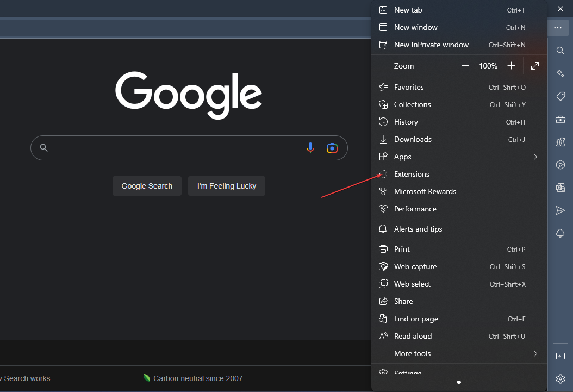Open Microsoft 365 icon in sidebar
Image resolution: width=573 pixels, height=392 pixels.
click(x=560, y=188)
